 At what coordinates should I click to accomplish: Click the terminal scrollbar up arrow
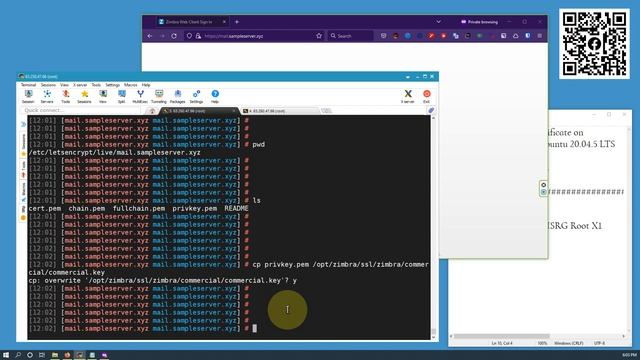pyautogui.click(x=433, y=118)
